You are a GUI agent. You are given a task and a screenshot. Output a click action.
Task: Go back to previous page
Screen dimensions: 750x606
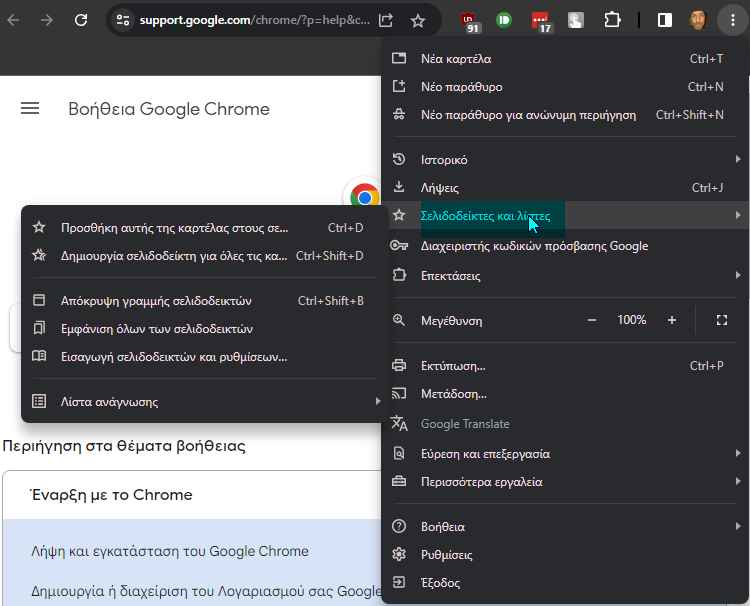coord(13,20)
